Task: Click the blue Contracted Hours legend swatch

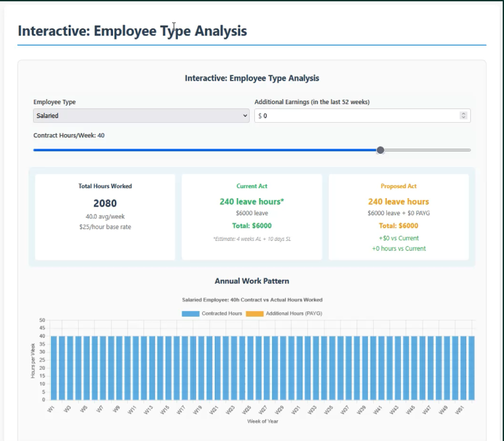Action: point(190,314)
